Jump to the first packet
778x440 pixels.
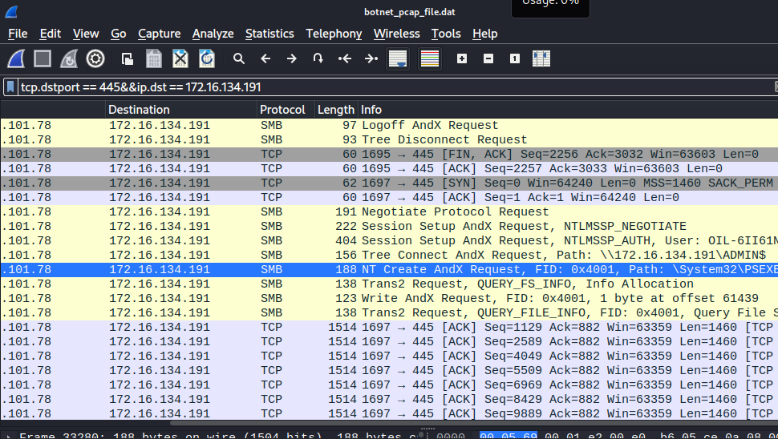[x=344, y=59]
